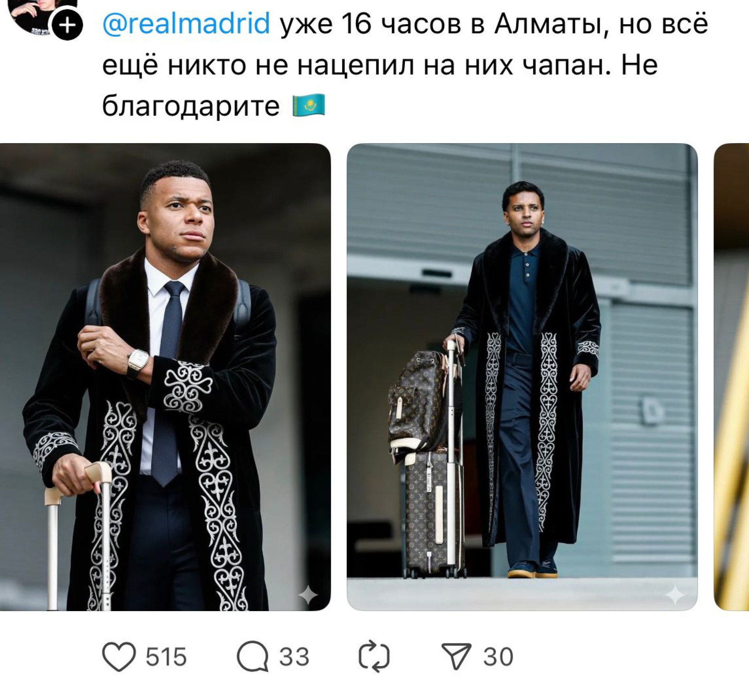Open photo of man with monogram suitcase
Image resolution: width=749 pixels, height=700 pixels.
point(522,376)
